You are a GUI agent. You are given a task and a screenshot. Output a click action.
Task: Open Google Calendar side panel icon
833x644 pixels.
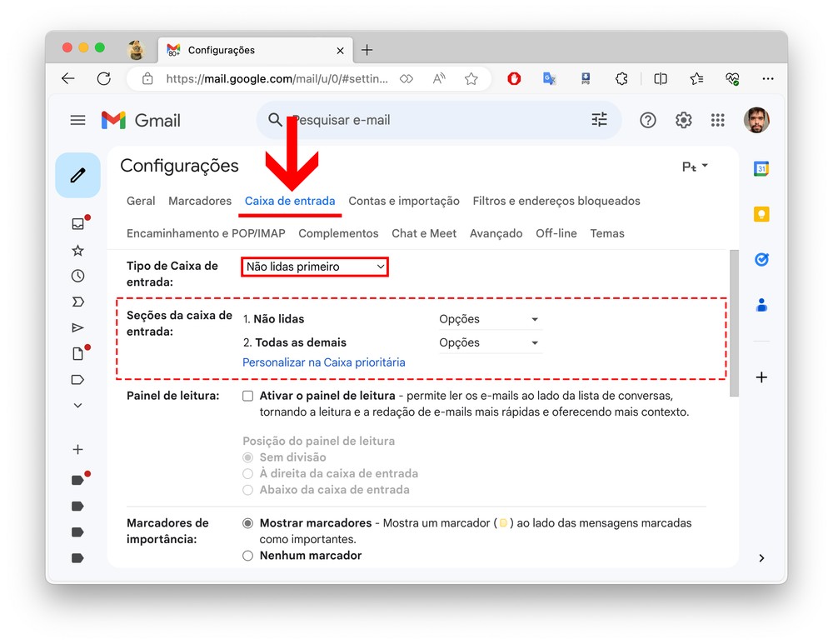coord(761,169)
